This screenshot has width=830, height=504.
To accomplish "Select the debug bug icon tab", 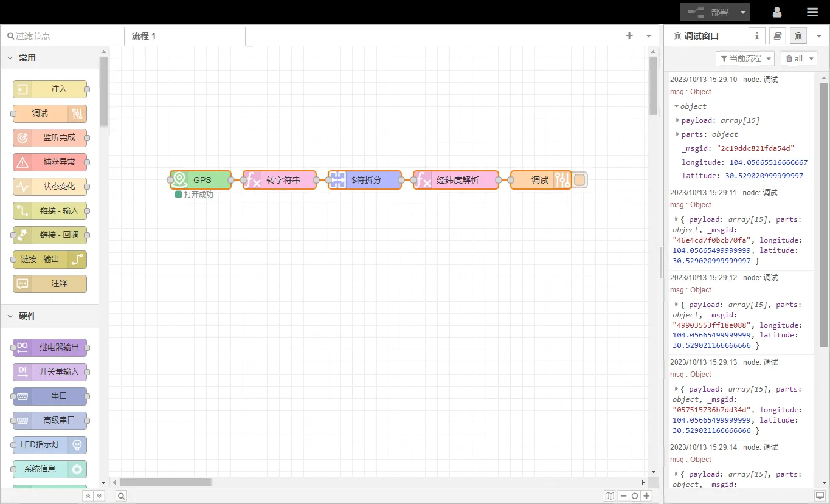I will [x=798, y=36].
